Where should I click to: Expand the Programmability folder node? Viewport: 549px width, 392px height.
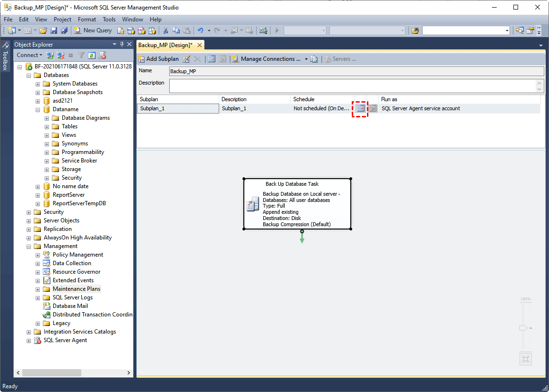tap(47, 152)
